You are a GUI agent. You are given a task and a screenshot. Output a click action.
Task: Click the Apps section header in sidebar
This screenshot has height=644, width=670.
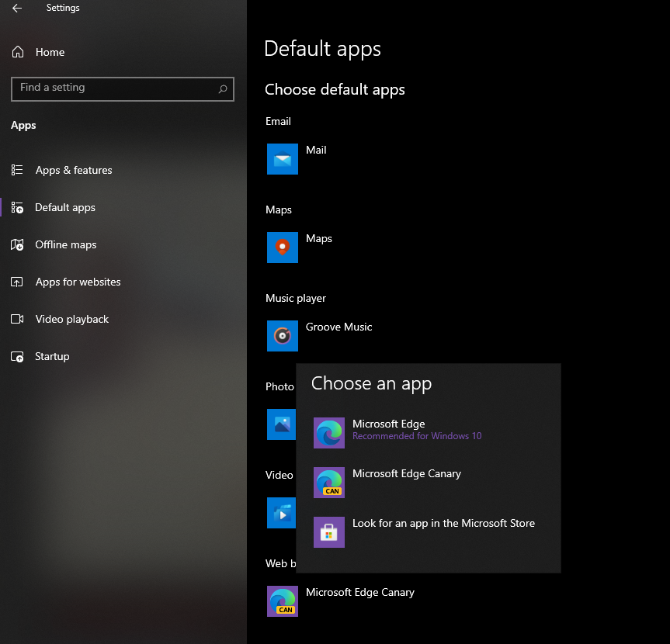[x=23, y=126]
